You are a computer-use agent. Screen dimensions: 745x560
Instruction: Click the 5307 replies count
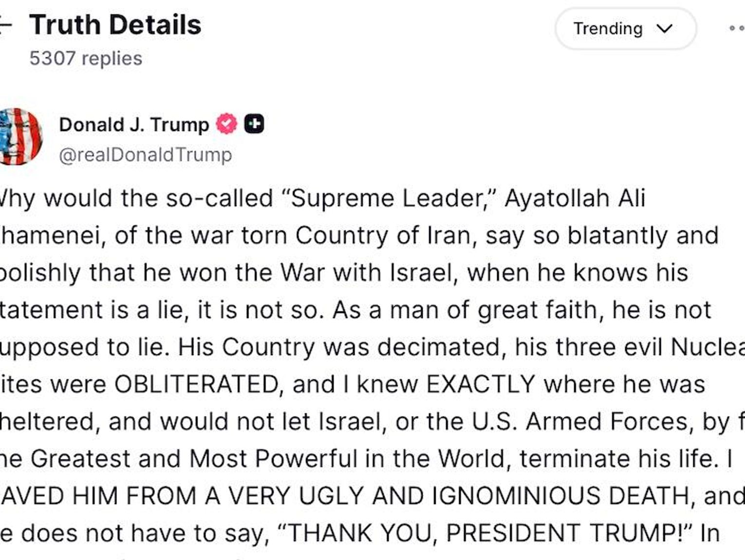pos(86,58)
